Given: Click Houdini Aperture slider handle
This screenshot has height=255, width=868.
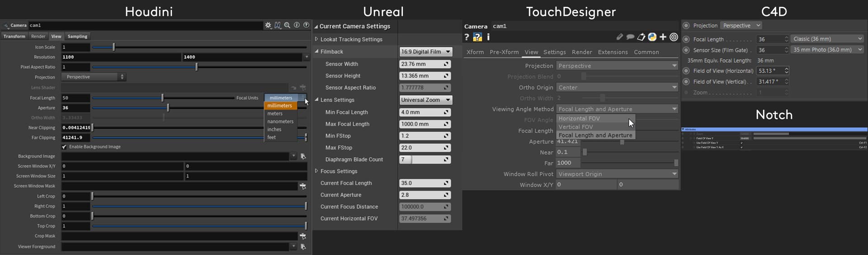Looking at the screenshot, I should [168, 108].
